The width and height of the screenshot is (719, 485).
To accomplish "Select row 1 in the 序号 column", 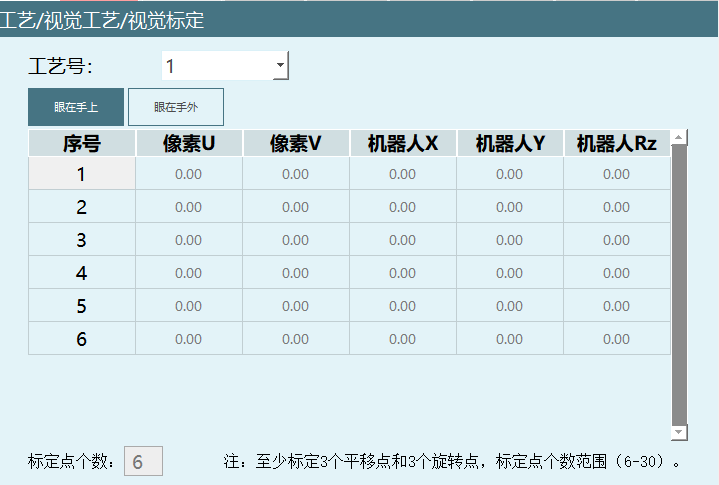I will pos(82,174).
